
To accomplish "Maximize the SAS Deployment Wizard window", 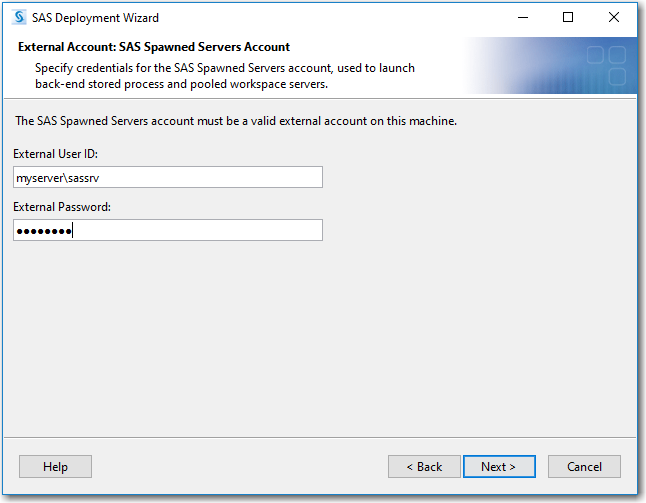I will [568, 17].
